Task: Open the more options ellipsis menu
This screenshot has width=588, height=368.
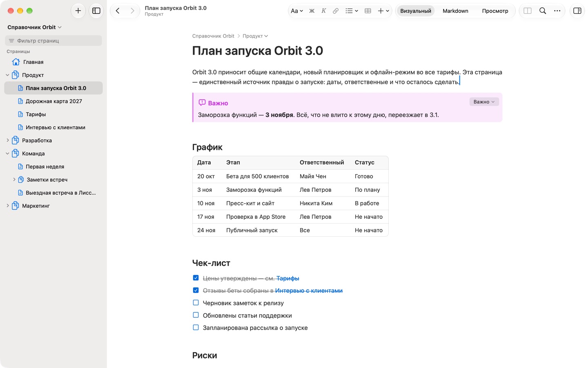Action: click(x=557, y=11)
